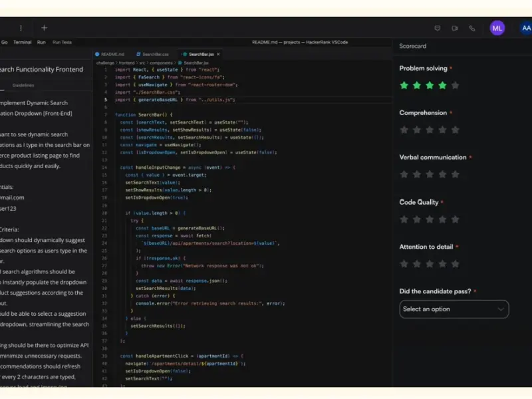Rate Problem solving five stars
This screenshot has width=532, height=399.
pyautogui.click(x=456, y=85)
